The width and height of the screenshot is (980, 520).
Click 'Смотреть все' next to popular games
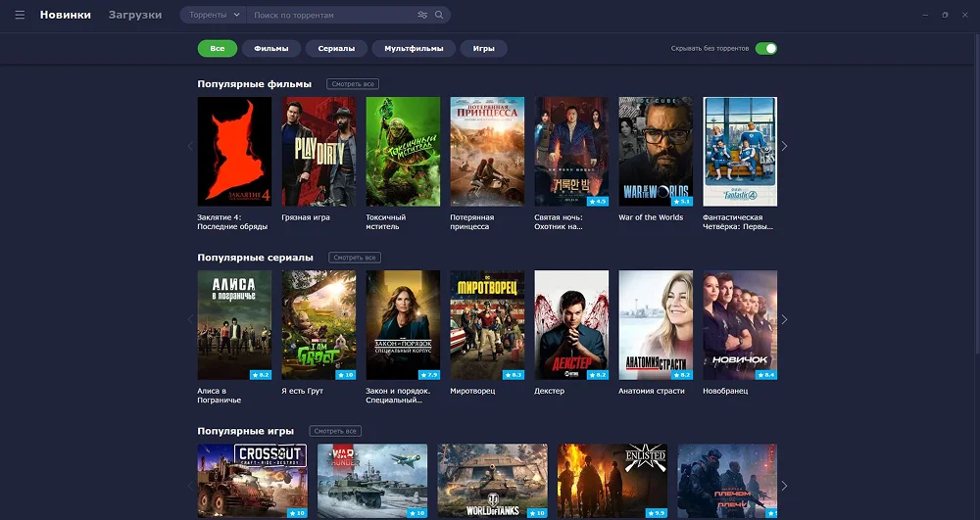click(335, 431)
